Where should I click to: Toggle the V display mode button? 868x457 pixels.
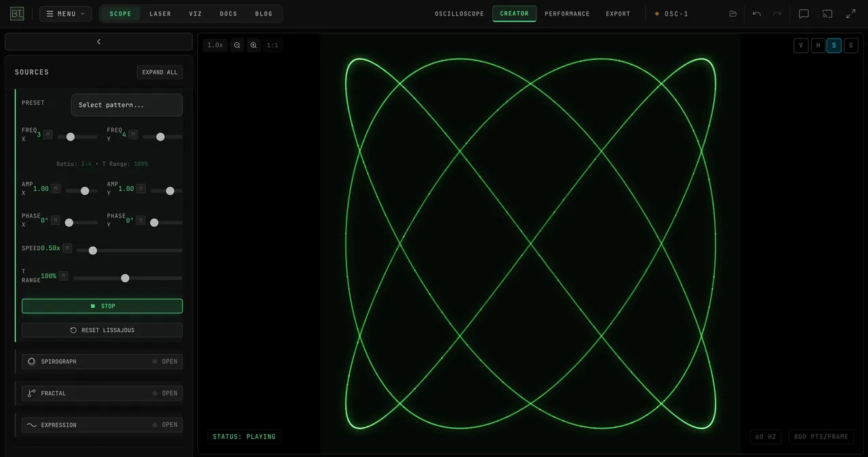(x=801, y=45)
